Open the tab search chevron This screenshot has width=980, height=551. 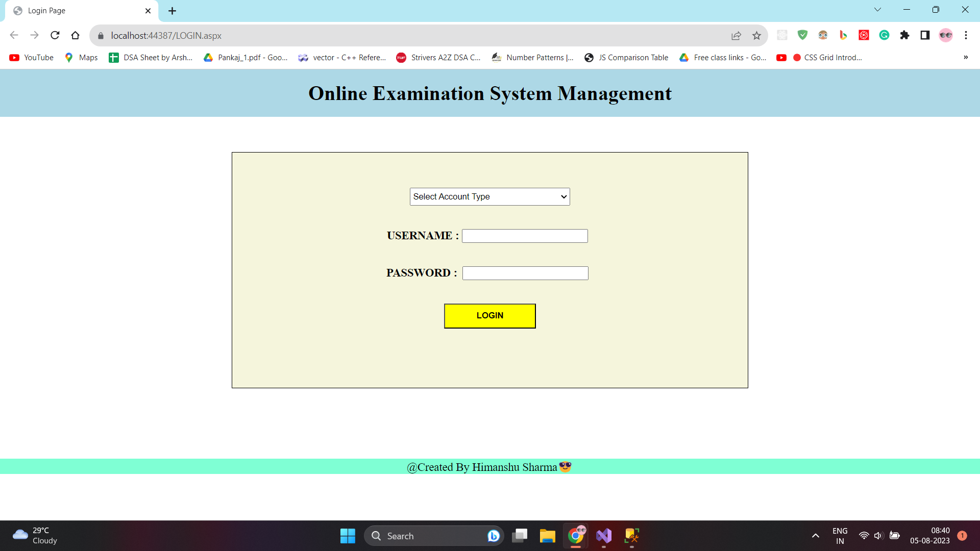pos(877,9)
